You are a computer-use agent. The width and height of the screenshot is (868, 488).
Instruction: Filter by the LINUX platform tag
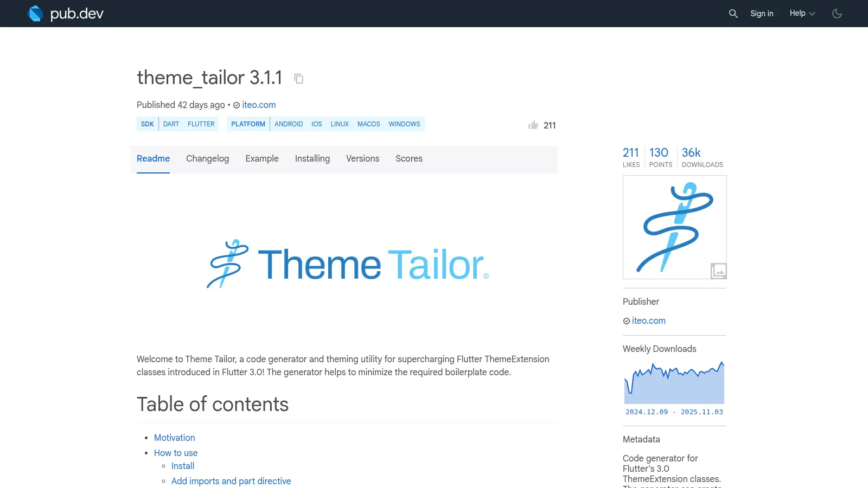pos(340,124)
